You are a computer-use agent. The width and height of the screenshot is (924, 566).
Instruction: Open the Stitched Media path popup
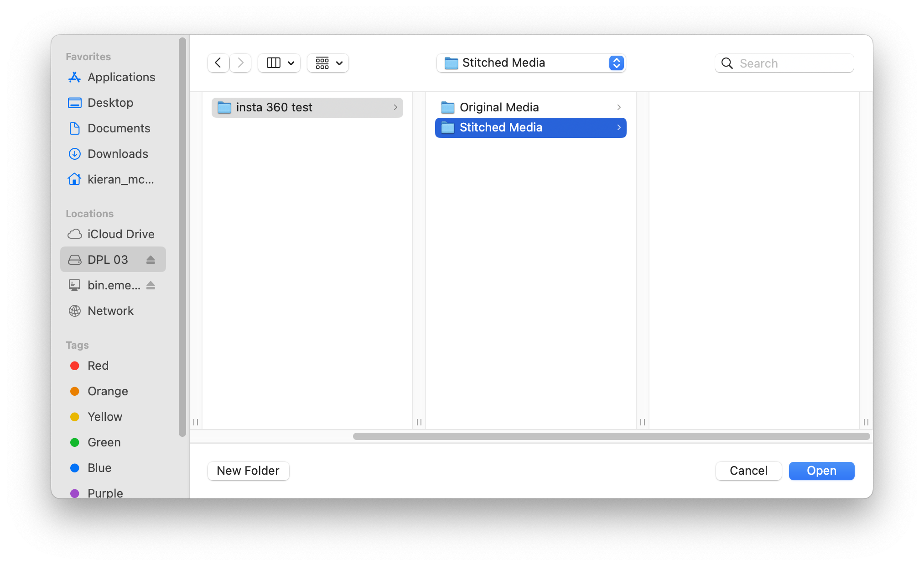pyautogui.click(x=531, y=63)
